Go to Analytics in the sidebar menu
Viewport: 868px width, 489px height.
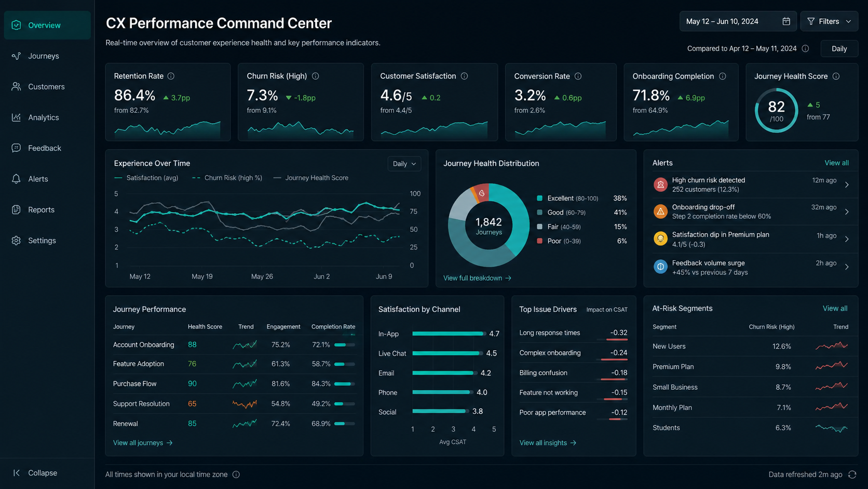point(47,117)
